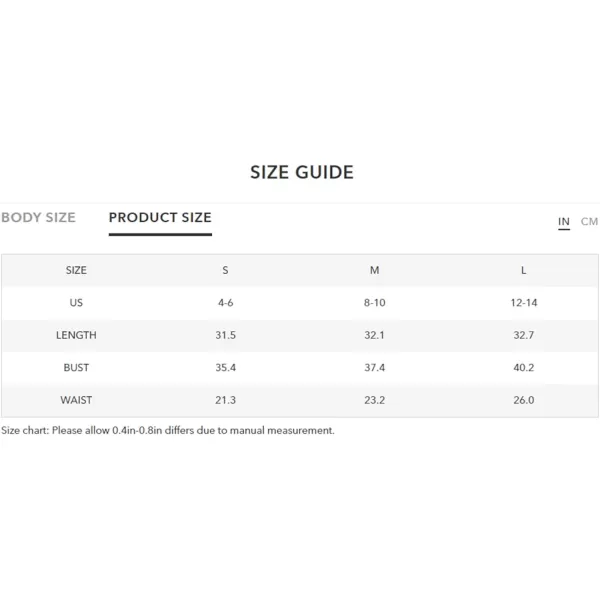Click US size 8-10 cell

coord(374,303)
